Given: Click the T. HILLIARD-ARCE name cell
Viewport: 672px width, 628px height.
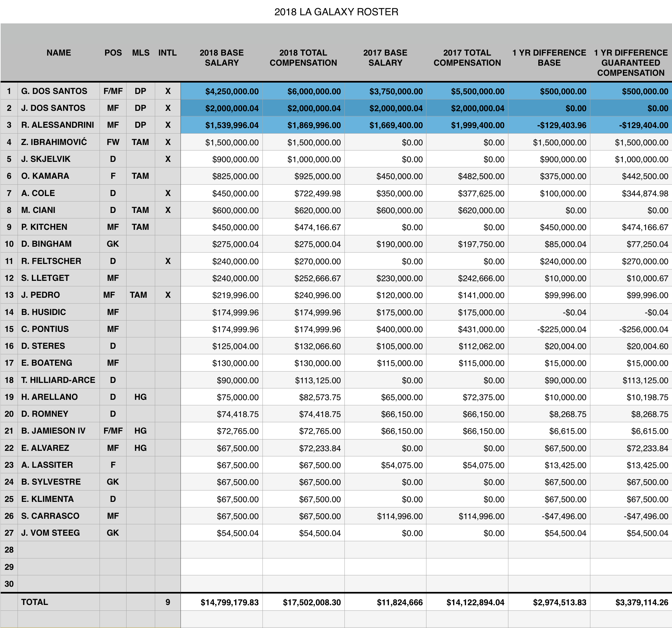Looking at the screenshot, I should (59, 380).
